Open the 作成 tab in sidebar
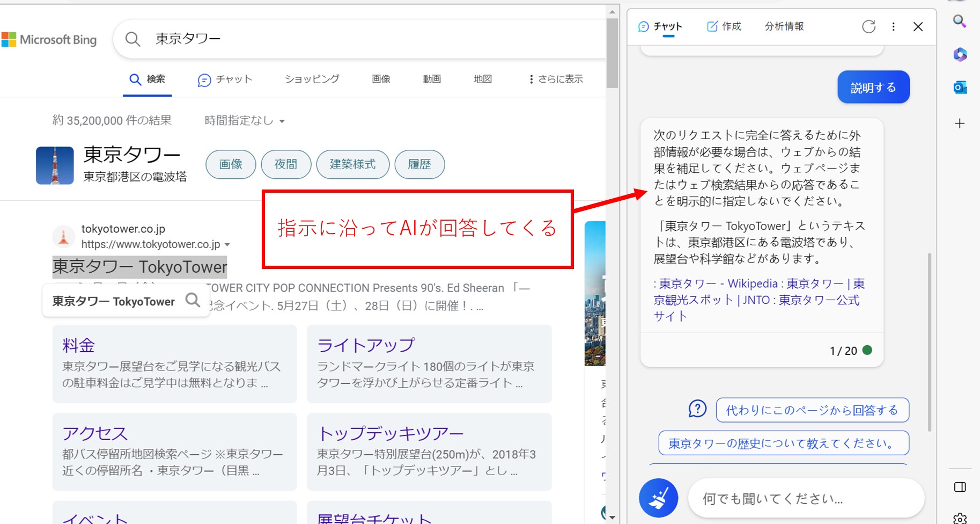The image size is (980, 524). (x=724, y=27)
